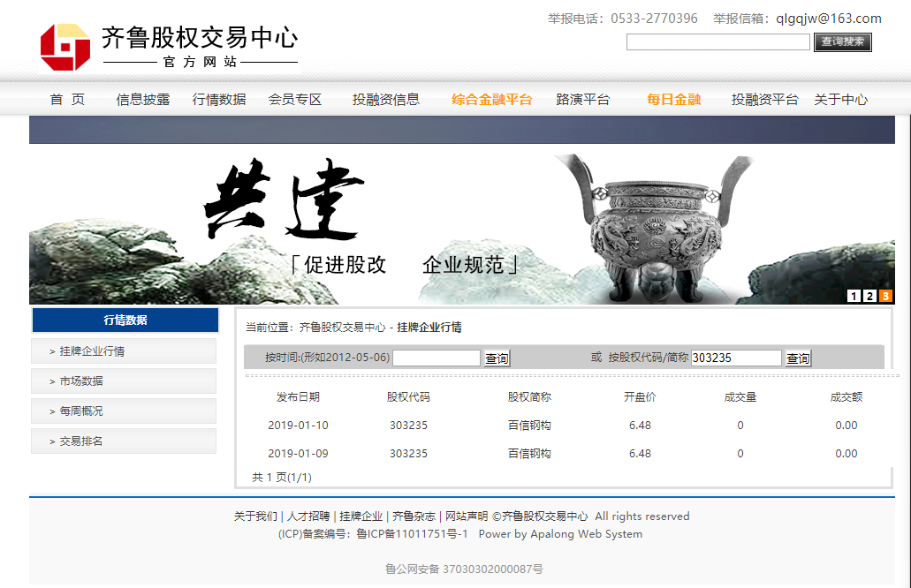Click the 股权简称 column header

point(529,397)
